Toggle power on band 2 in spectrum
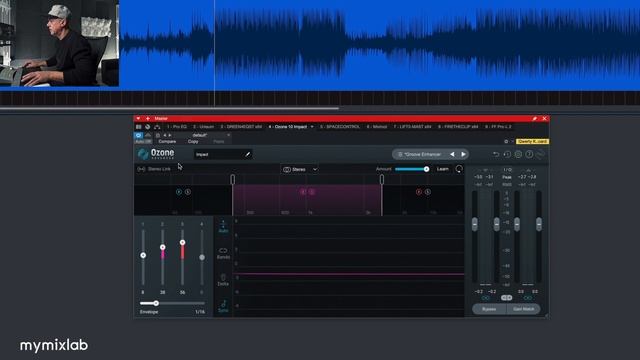 303,191
